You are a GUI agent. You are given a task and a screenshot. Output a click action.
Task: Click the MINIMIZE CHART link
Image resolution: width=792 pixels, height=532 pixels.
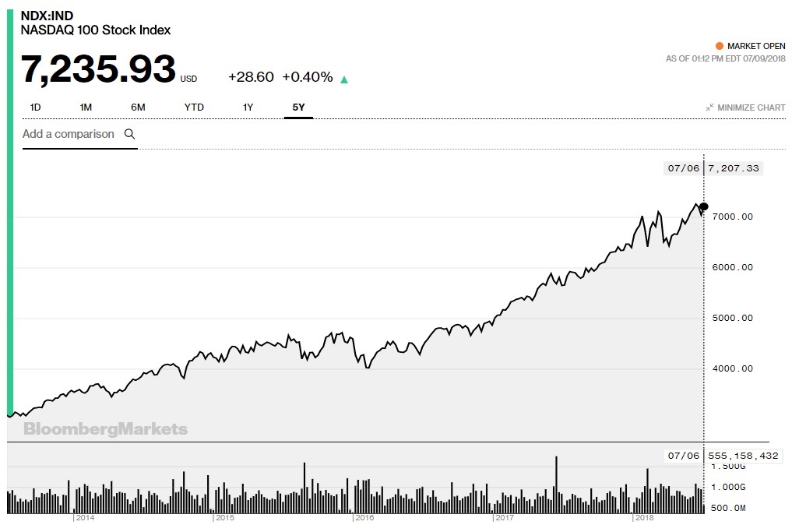pos(751,107)
